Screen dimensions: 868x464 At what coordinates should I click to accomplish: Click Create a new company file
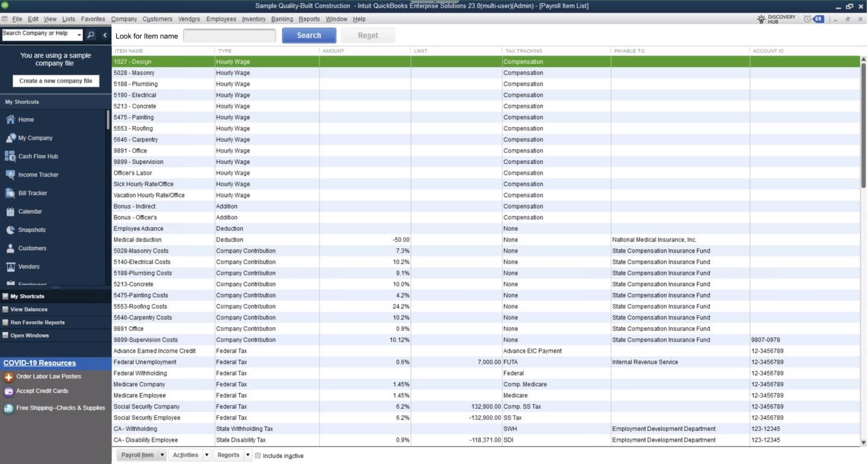tap(55, 81)
